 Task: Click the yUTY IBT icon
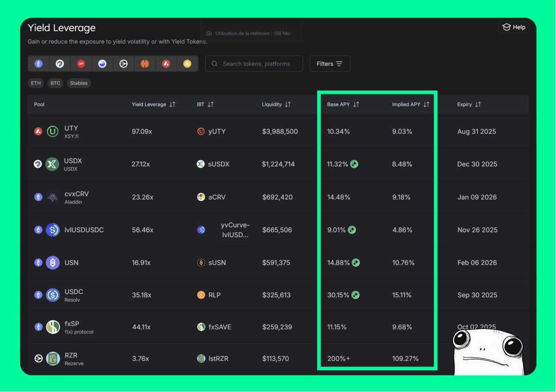[x=201, y=132]
